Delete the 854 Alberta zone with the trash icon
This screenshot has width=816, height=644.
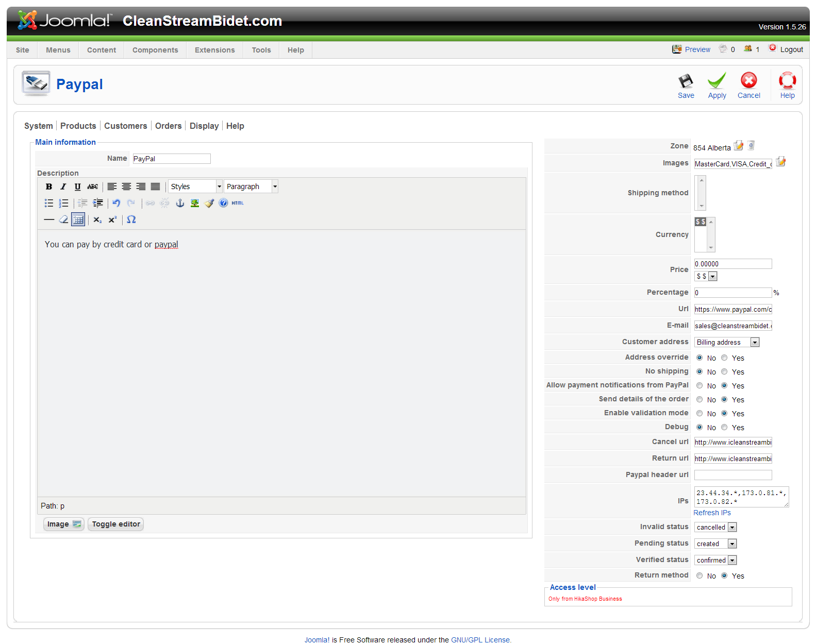tap(751, 146)
